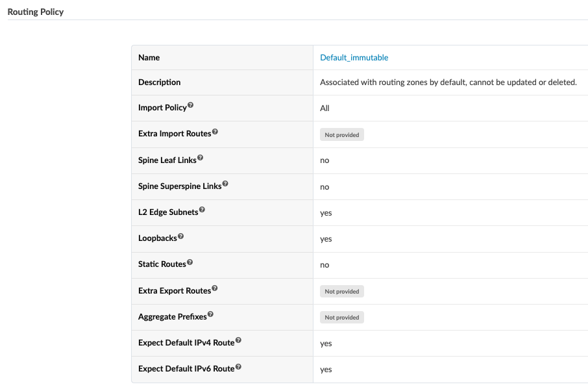
Task: Click Not provided badge for Extra Import Routes
Action: point(342,134)
